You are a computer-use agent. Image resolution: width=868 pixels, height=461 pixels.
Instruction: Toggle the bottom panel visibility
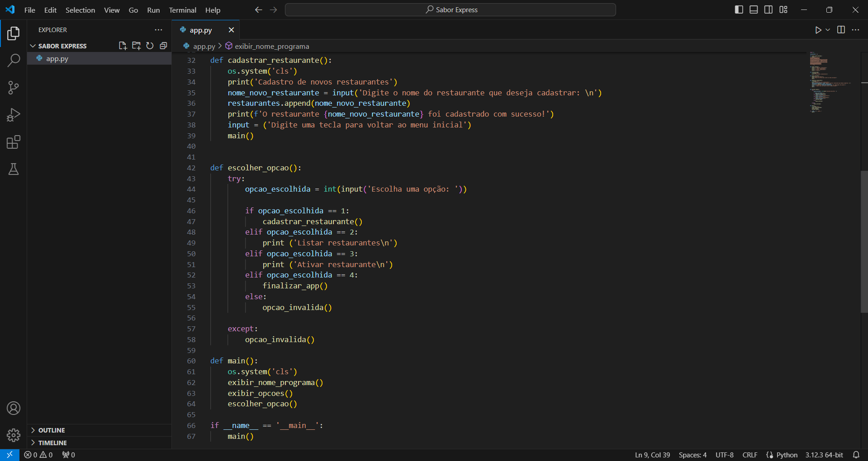coord(754,9)
